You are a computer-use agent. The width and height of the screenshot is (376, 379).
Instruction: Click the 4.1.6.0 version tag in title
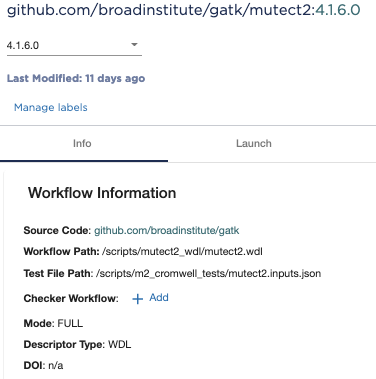(x=338, y=10)
